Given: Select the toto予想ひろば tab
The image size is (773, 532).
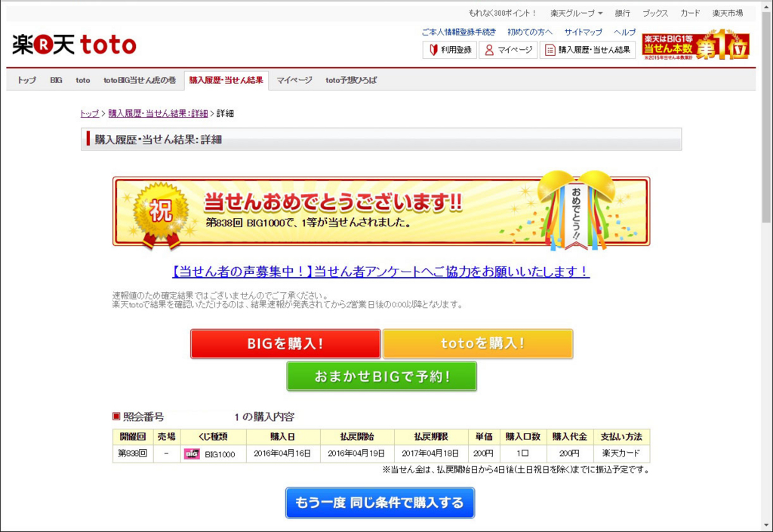Looking at the screenshot, I should tap(351, 80).
